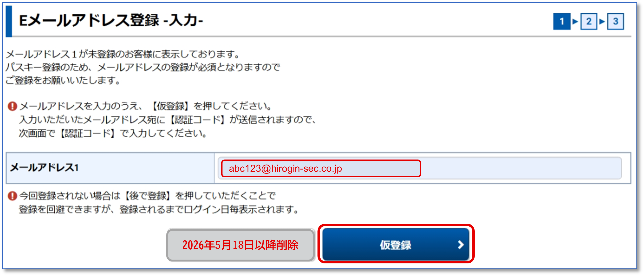The width and height of the screenshot is (644, 276).
Task: Click the メールアドレス1 label cell
Action: [110, 168]
